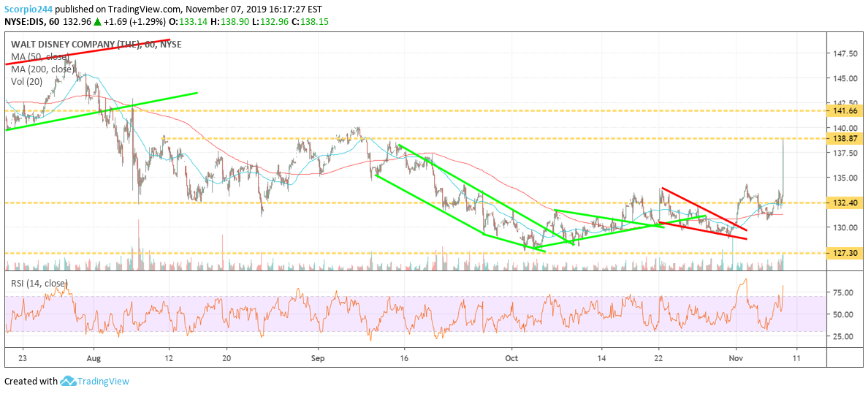Click the 147.50 price axis value
Viewport: 868px width, 394px height.
pyautogui.click(x=845, y=54)
